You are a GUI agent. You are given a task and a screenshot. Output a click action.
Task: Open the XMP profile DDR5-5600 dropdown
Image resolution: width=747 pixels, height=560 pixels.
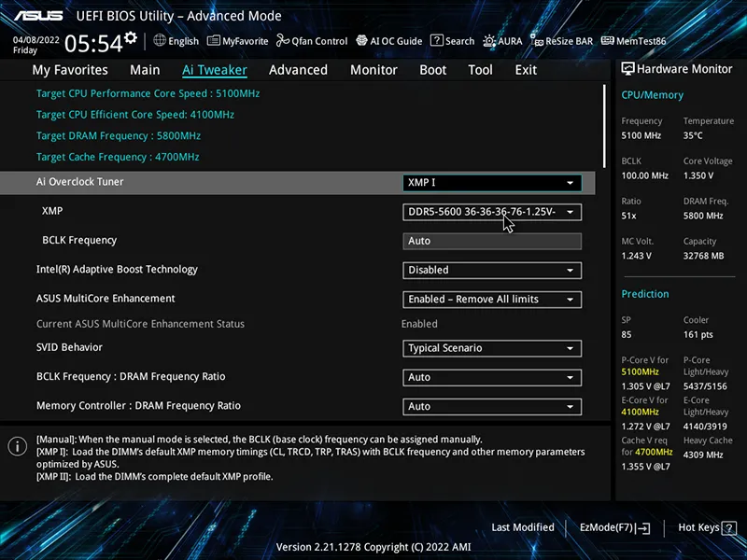492,212
